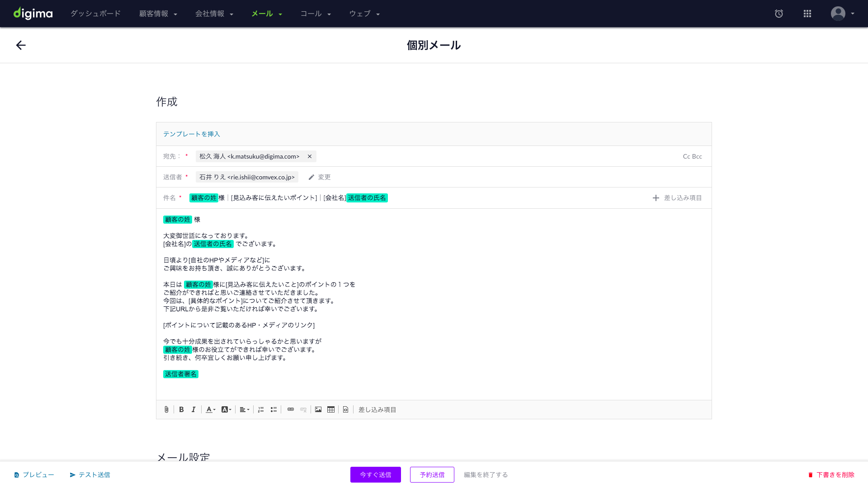Click the Cc Bcc option
Viewport: 868px width, 488px height.
pos(692,156)
